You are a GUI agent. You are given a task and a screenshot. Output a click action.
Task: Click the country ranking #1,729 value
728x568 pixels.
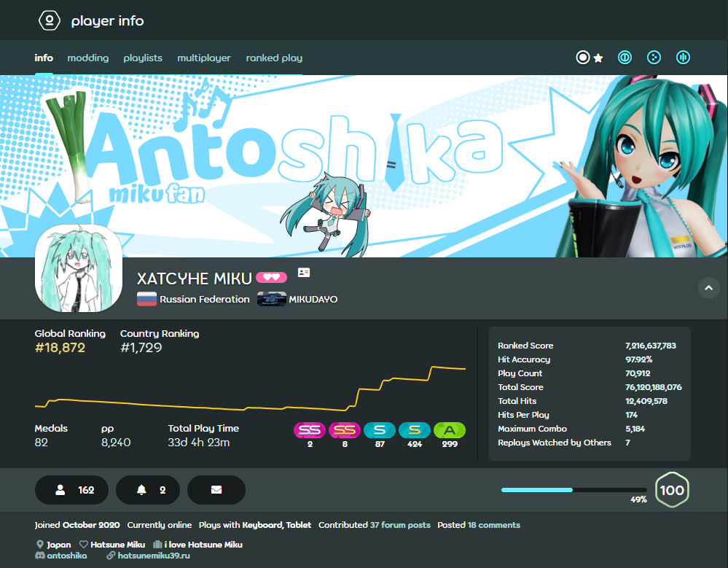click(141, 347)
